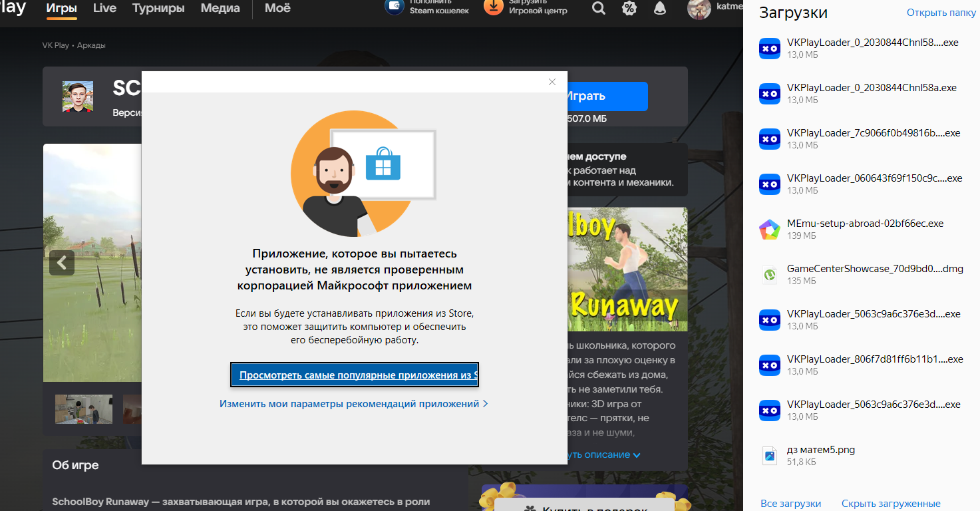Click icon of VKPlayLoader_0_2030844Chnl58....exe download
980x511 pixels.
770,49
